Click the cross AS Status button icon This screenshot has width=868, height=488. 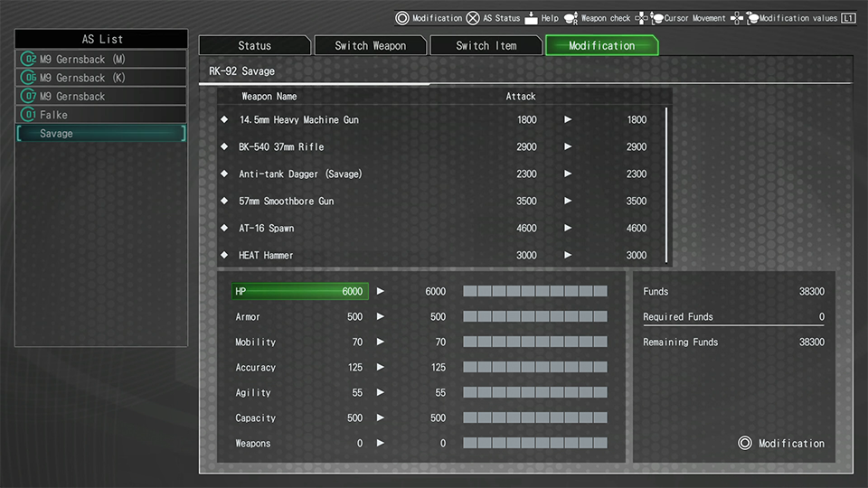(x=472, y=18)
